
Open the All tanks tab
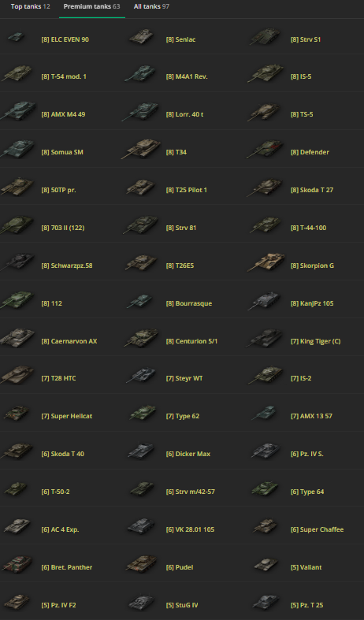(151, 6)
